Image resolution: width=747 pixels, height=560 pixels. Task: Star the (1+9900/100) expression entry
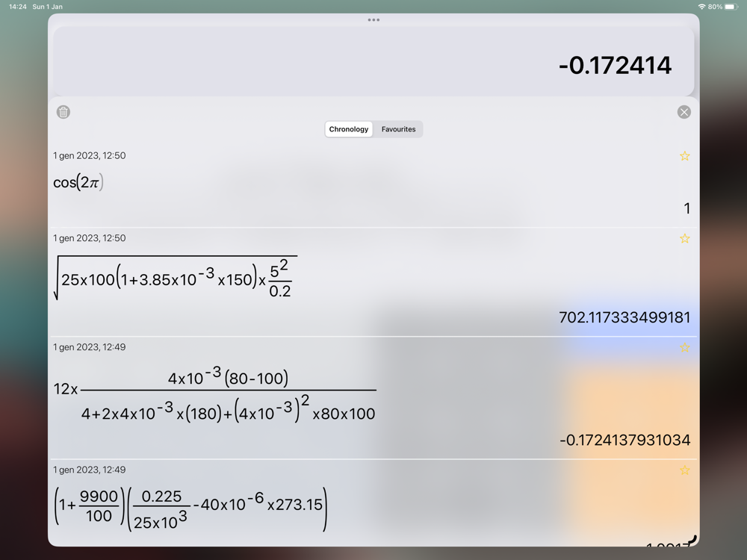coord(684,470)
